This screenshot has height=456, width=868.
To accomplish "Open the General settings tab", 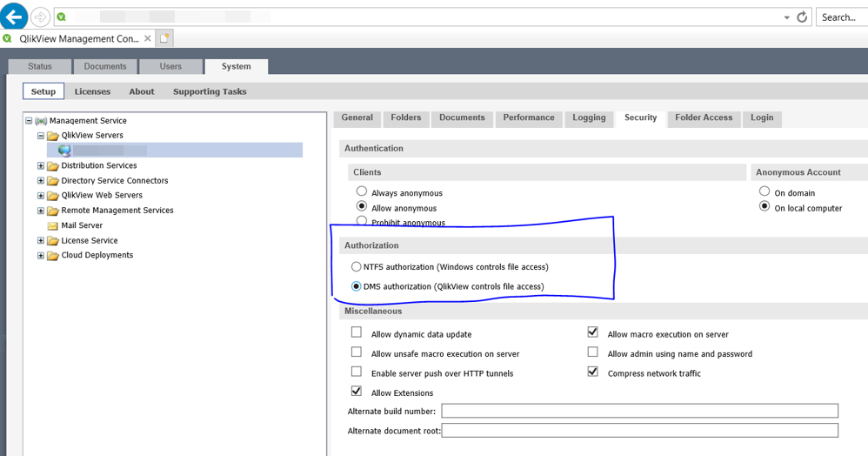I will tap(357, 117).
